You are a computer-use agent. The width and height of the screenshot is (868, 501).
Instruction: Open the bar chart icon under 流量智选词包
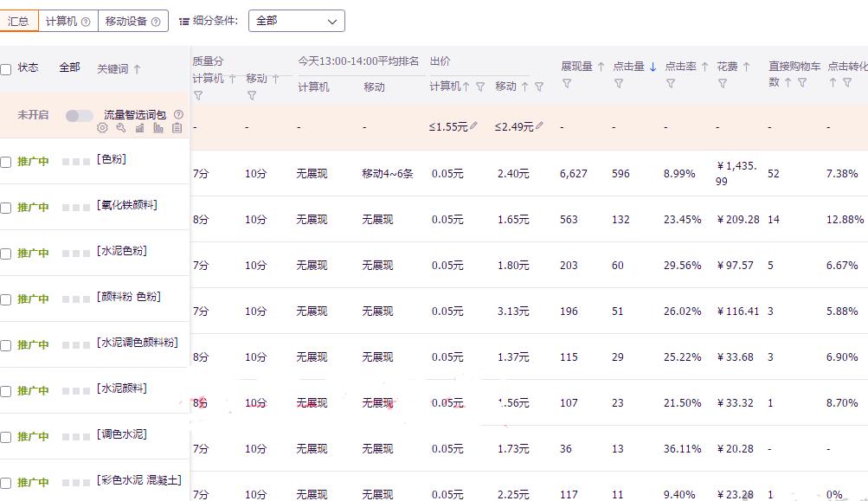tap(158, 128)
